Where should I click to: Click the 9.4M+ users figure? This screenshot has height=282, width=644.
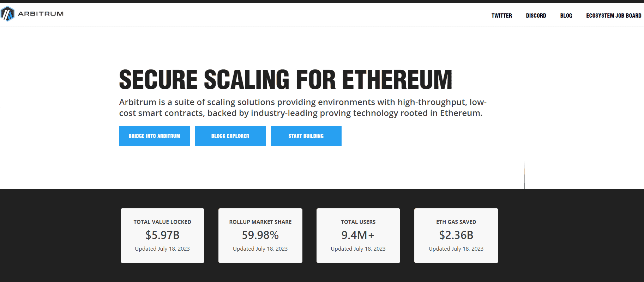(x=358, y=235)
